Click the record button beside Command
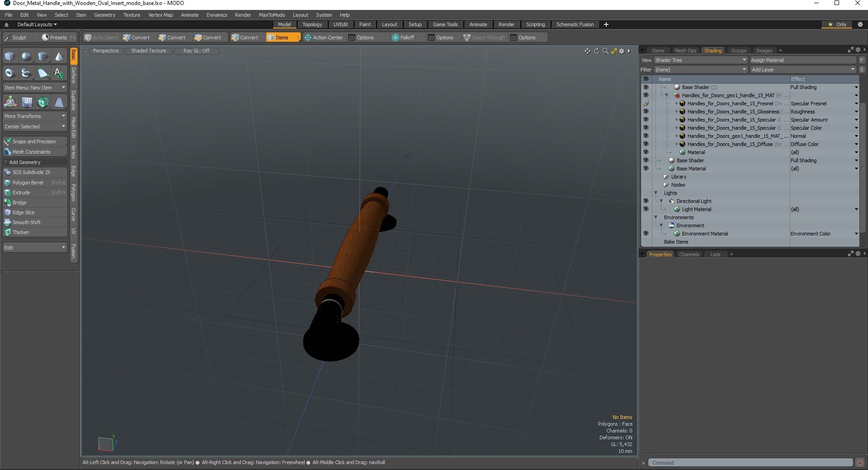868x470 pixels. click(860, 463)
